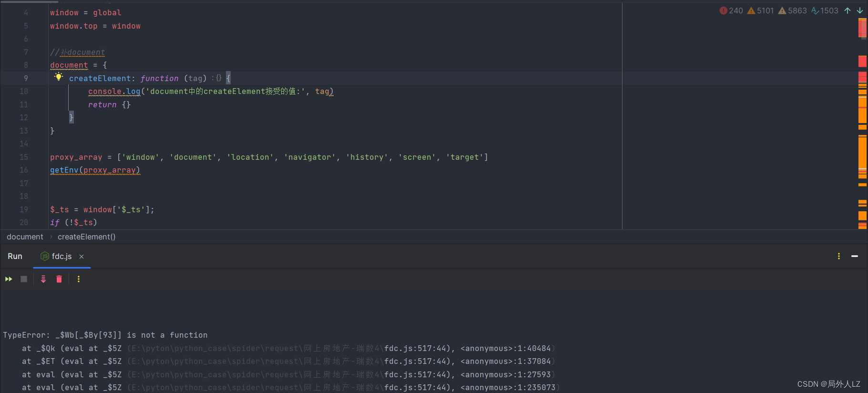Viewport: 868px width, 393px height.
Task: Click 'if (!$_ts)' on line 20
Action: [73, 223]
